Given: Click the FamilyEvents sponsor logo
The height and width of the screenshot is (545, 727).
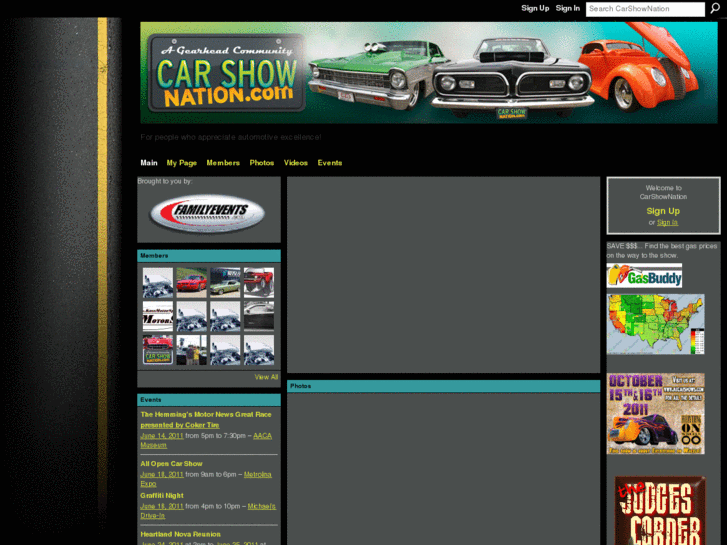Looking at the screenshot, I should click(207, 213).
